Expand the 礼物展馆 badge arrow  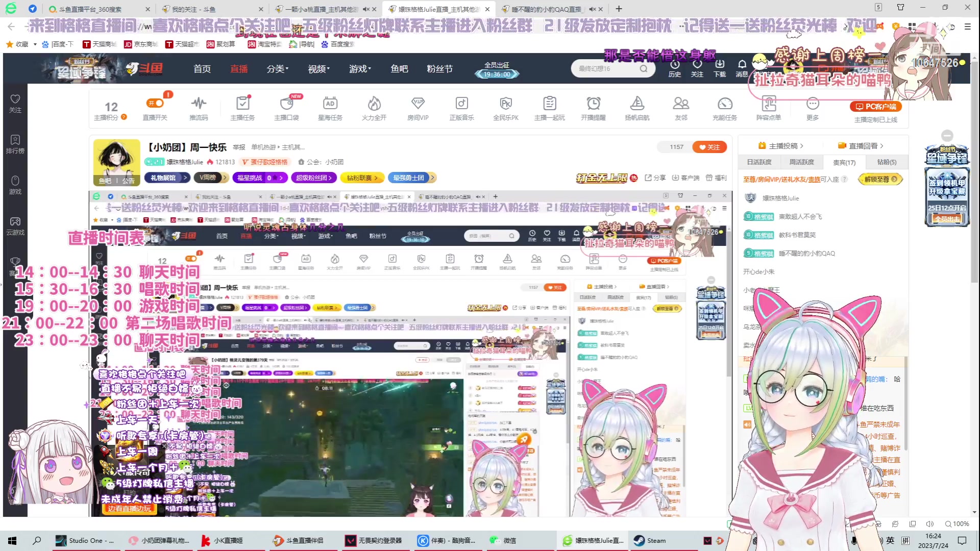[185, 178]
